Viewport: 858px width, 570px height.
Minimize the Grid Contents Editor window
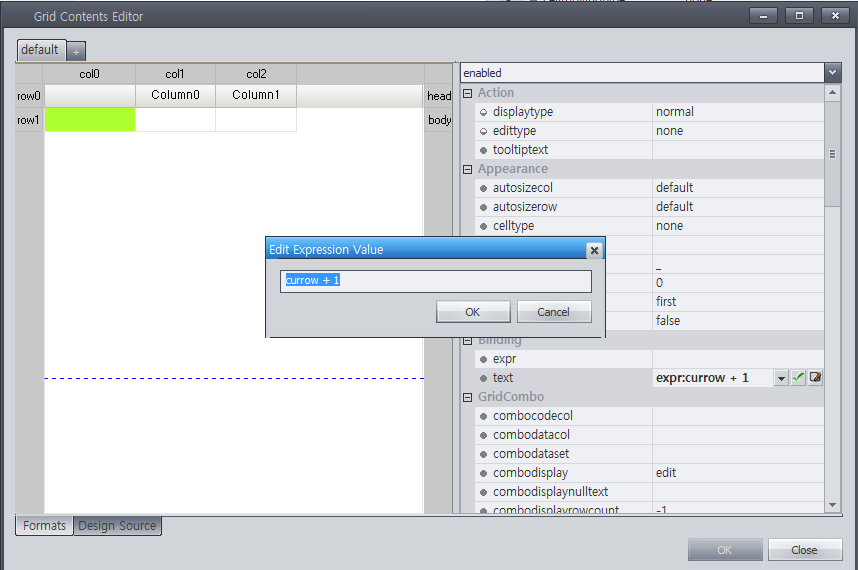coord(763,16)
